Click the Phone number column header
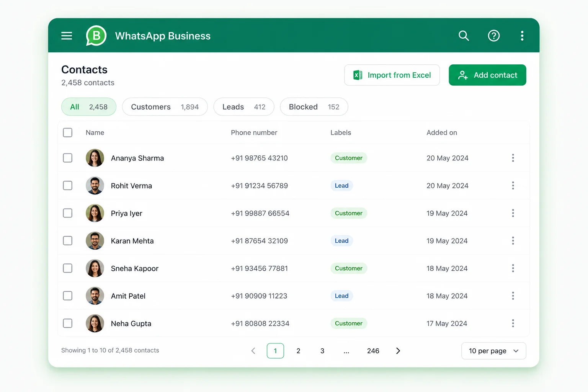The height and width of the screenshot is (392, 588). point(254,132)
